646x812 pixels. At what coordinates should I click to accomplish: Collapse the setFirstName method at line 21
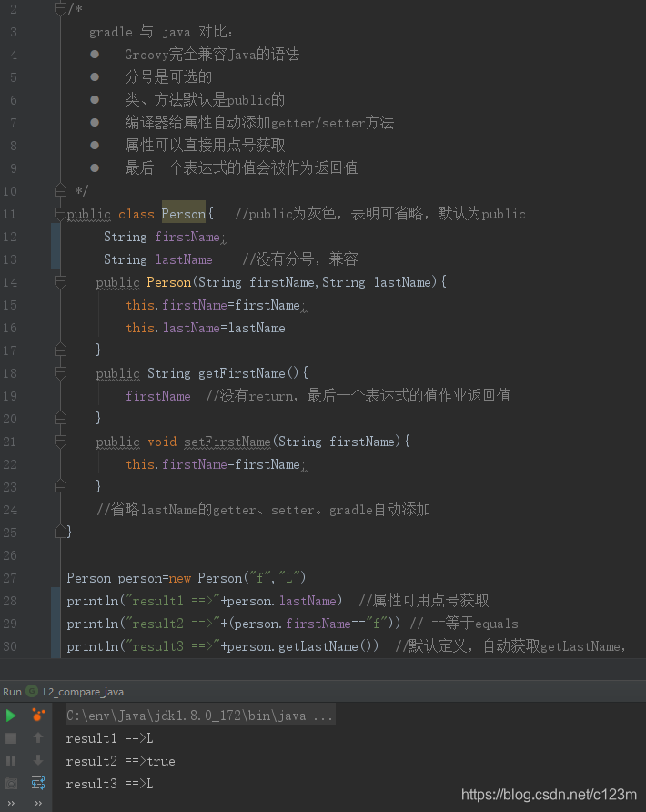point(61,442)
